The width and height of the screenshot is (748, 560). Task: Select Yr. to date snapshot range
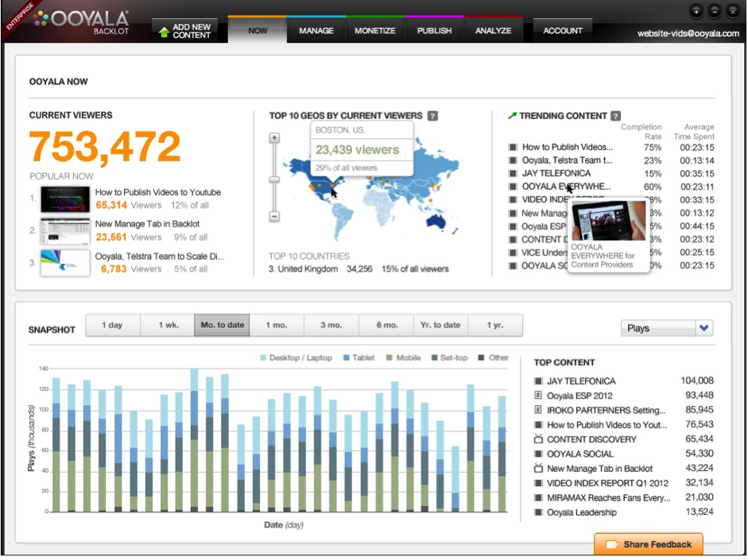[x=440, y=325]
